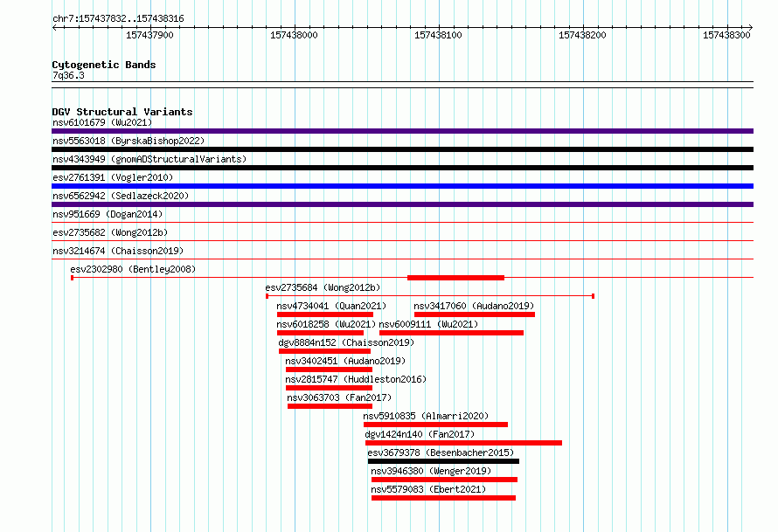Click nsv6018258 (Wu2021) label
This screenshot has width=778, height=532.
[326, 324]
